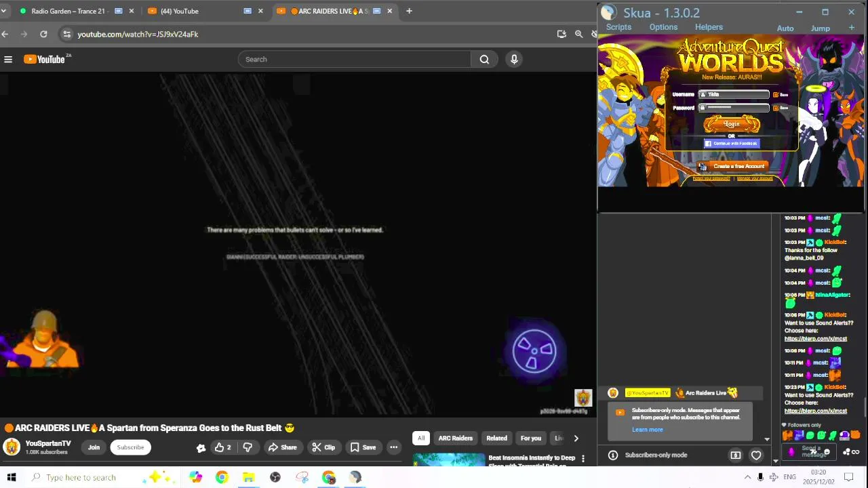
Task: Reload the page in Chrome
Action: click(43, 34)
